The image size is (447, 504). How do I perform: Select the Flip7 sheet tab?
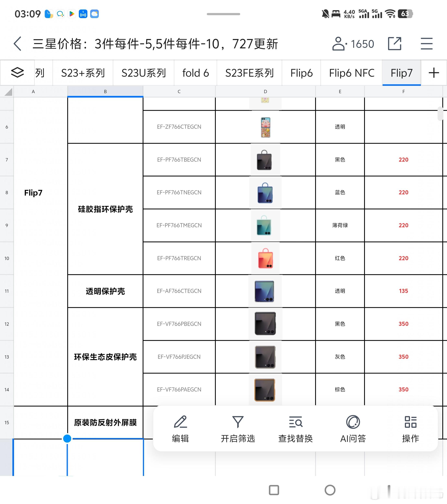click(x=401, y=73)
